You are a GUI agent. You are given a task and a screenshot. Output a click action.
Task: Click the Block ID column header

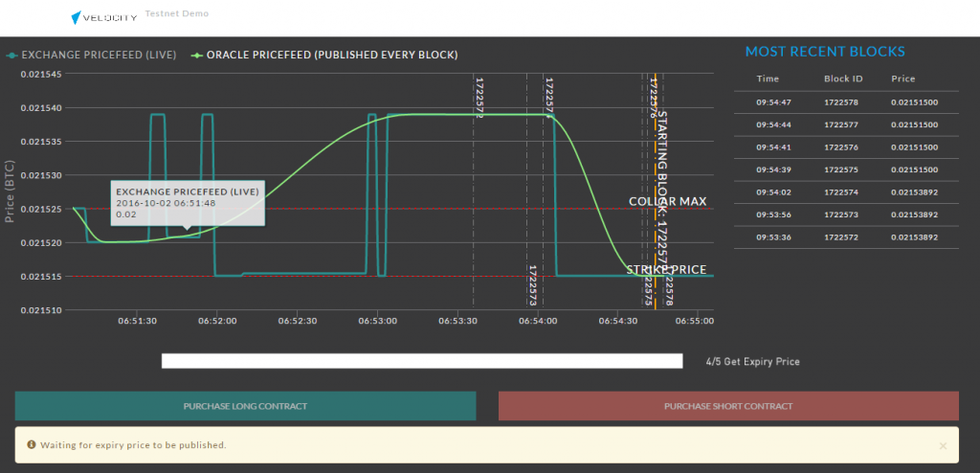(x=843, y=79)
